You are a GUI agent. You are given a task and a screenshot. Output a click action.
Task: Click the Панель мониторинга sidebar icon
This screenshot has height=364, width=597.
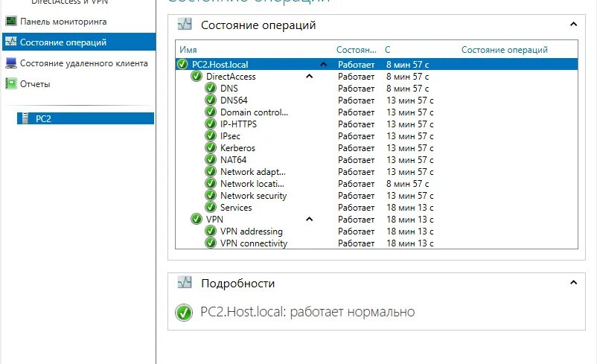tap(11, 21)
